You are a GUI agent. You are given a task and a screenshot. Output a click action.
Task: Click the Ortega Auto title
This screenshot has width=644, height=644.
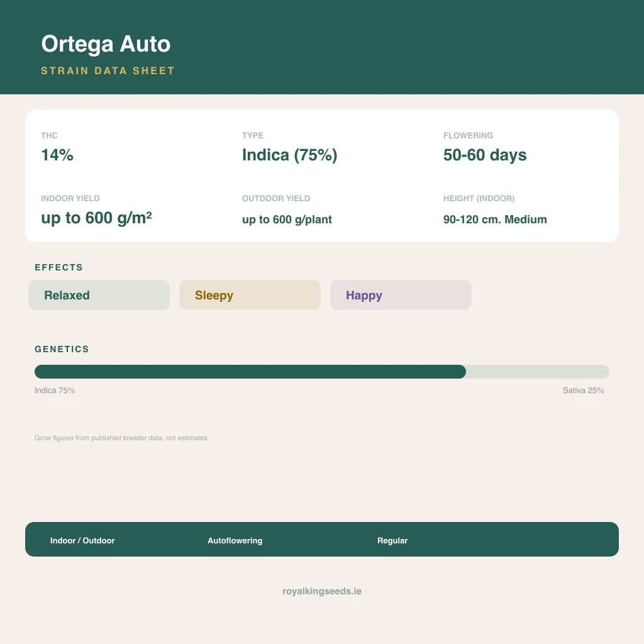click(x=106, y=45)
